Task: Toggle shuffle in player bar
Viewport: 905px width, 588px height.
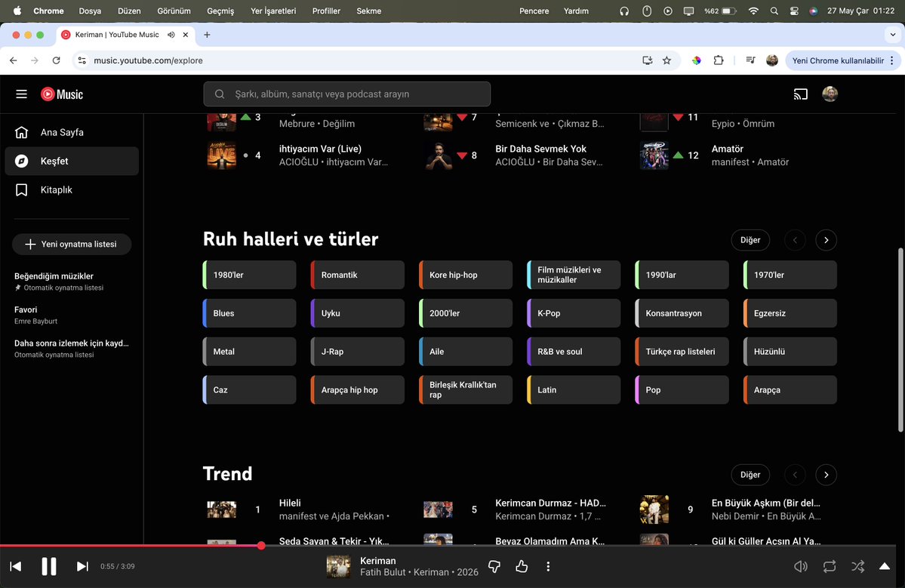Action: pos(857,567)
